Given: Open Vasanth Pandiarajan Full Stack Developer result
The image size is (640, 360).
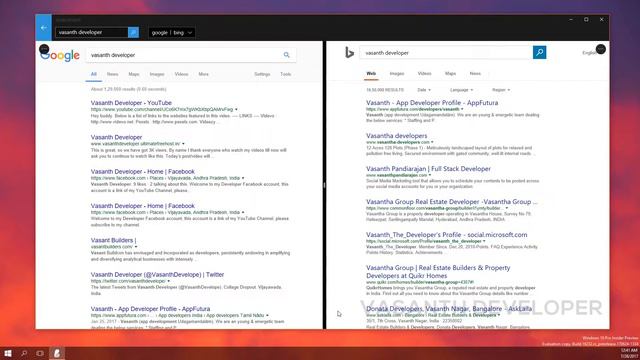Looking at the screenshot, I should [428, 169].
